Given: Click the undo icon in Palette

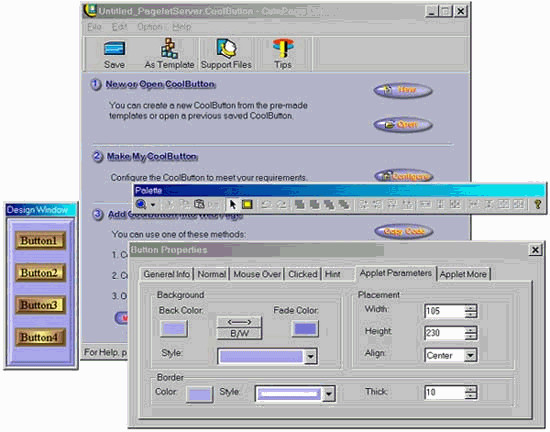Looking at the screenshot, I should click(x=267, y=204).
